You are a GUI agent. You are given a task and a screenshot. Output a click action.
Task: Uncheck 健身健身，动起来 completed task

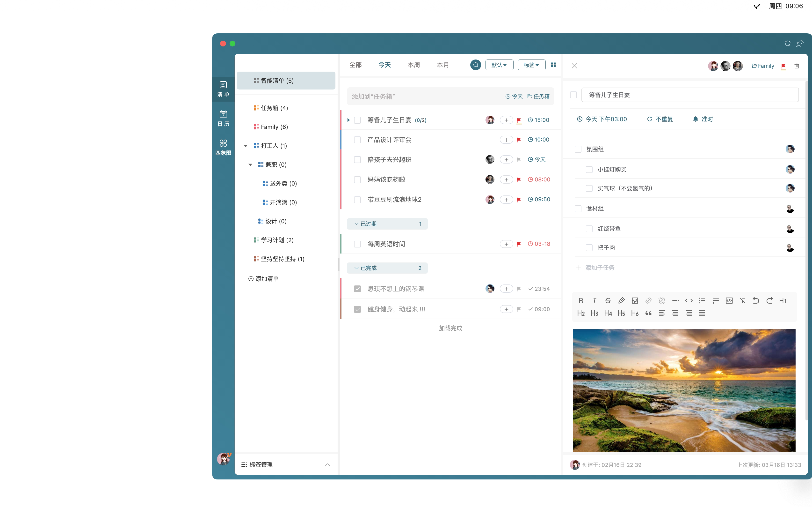coord(357,309)
